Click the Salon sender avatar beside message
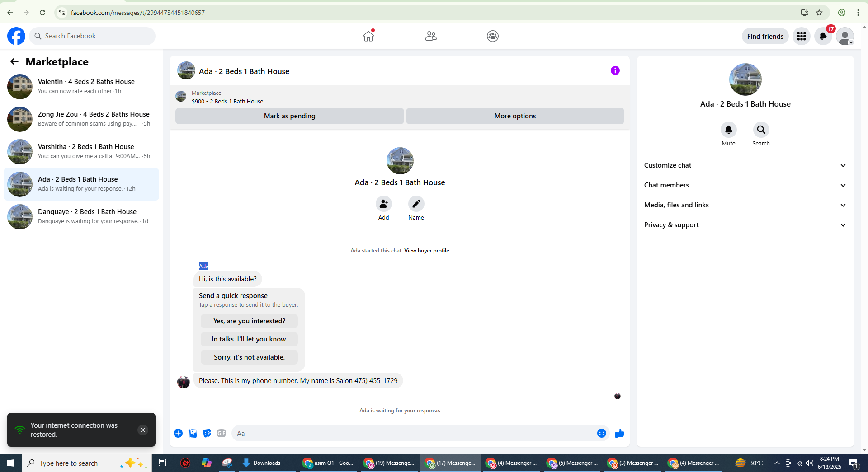 click(184, 382)
